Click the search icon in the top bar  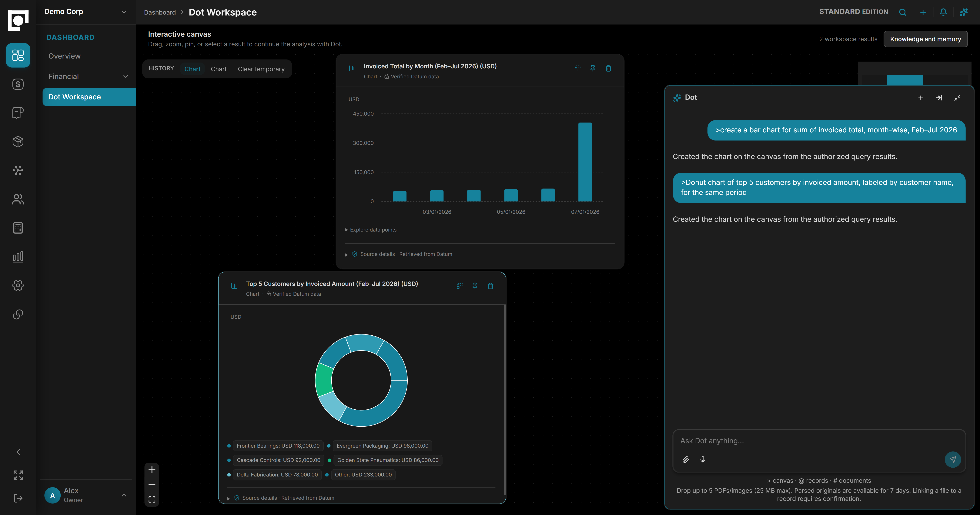pyautogui.click(x=902, y=12)
